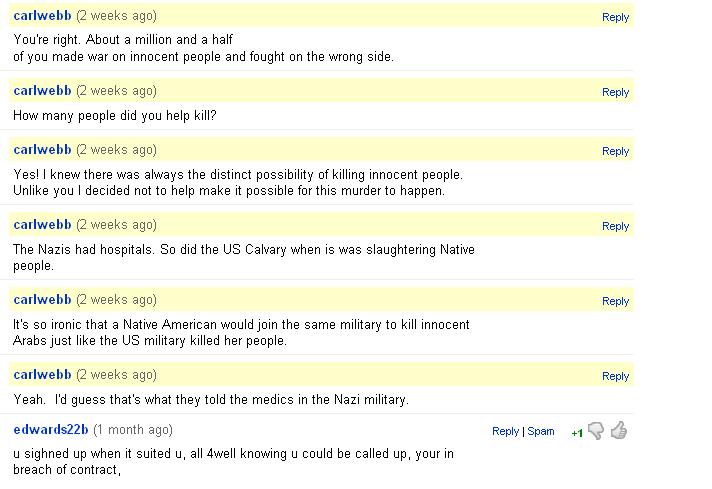This screenshot has width=712, height=489.
Task: Click the +1 score on edwards22b's comment
Action: pyautogui.click(x=576, y=433)
